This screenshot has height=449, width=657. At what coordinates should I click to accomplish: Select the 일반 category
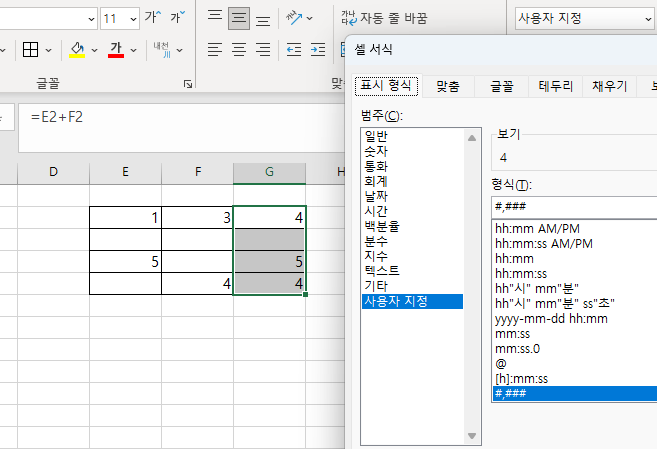tap(412, 136)
